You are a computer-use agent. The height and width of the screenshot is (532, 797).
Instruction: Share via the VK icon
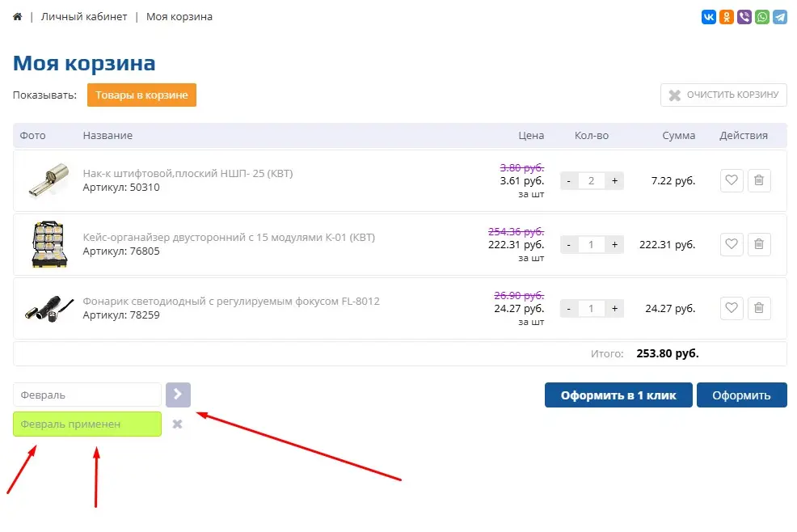coord(709,17)
